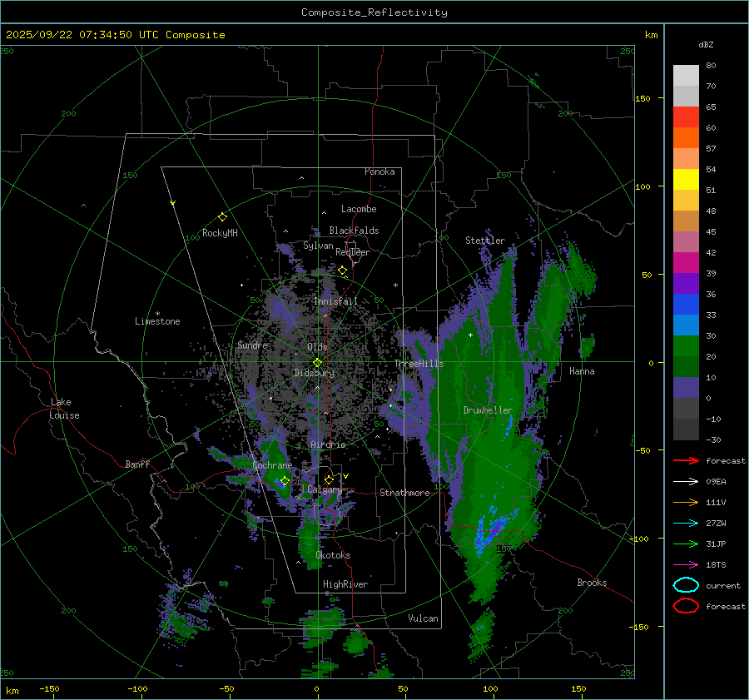Click the yellow radar-site diamond above Didsbury

[x=317, y=362]
